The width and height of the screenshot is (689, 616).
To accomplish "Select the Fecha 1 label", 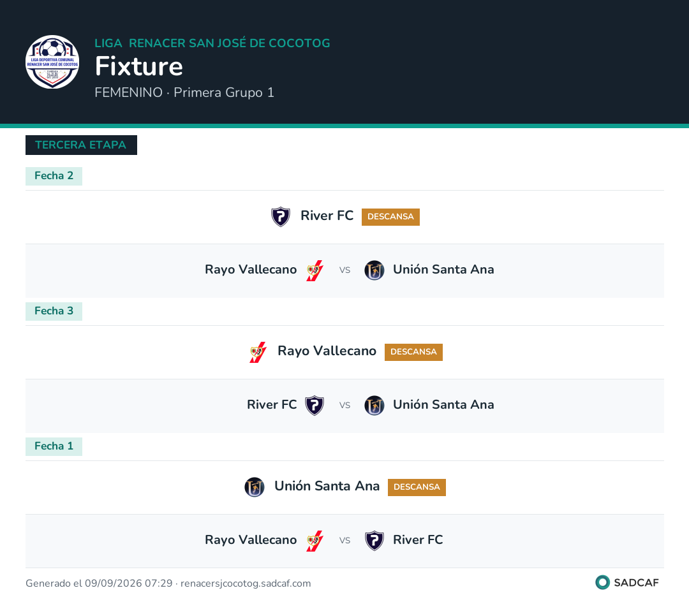I will click(x=54, y=446).
